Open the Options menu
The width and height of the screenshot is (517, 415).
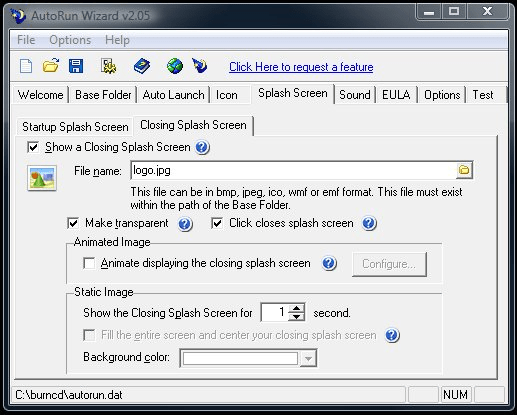pyautogui.click(x=70, y=40)
